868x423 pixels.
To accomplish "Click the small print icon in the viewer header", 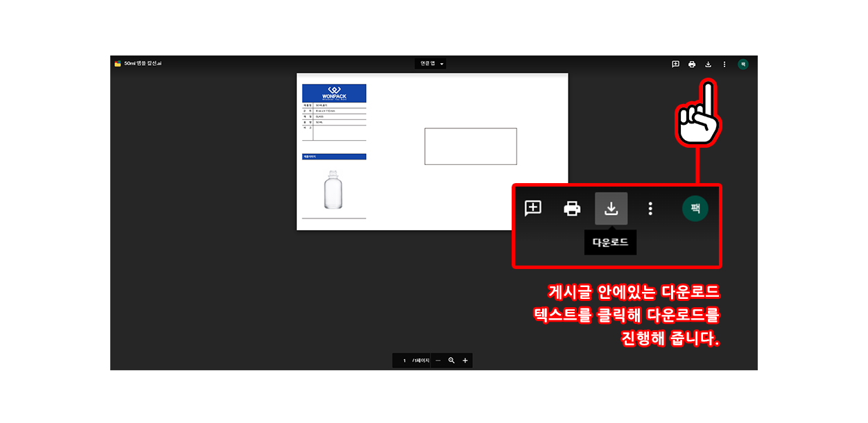I will (692, 64).
